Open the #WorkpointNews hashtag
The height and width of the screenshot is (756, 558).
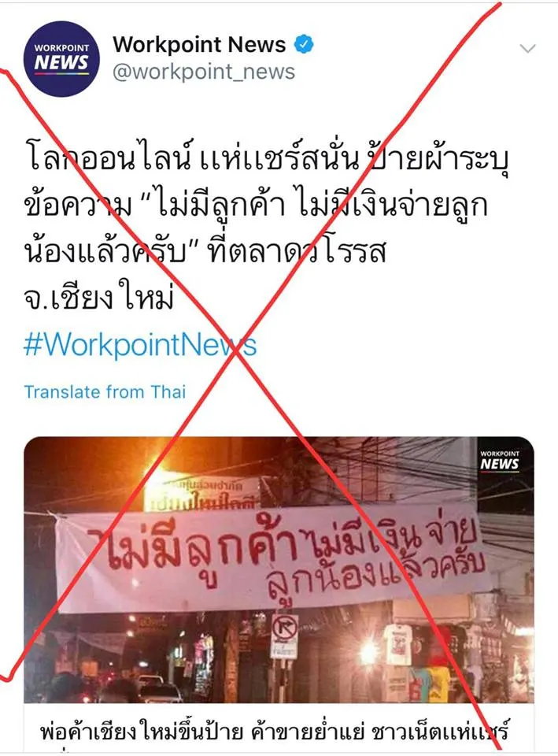pos(140,345)
